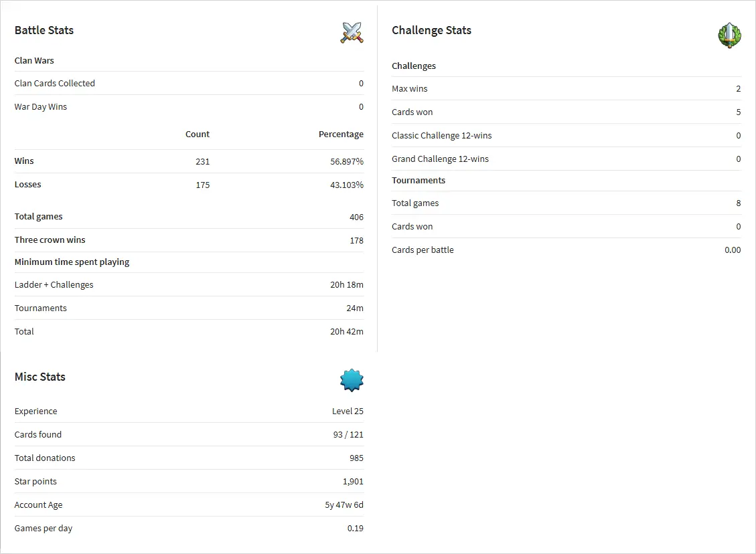Viewport: 756px width, 554px height.
Task: Click the Percentage column header
Action: pos(341,134)
